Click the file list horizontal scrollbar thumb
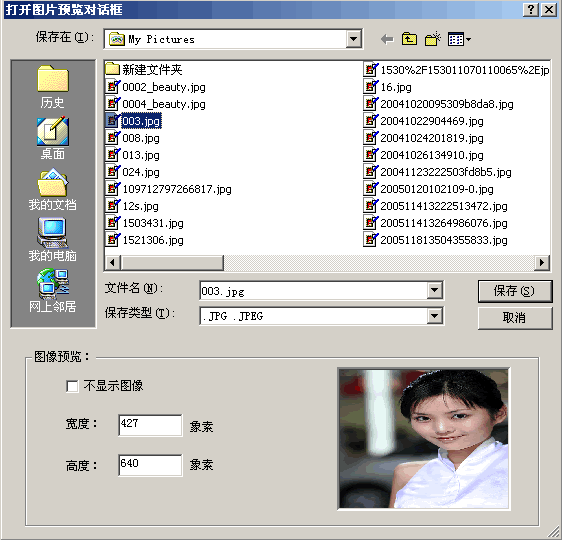The height and width of the screenshot is (540, 562). [x=172, y=263]
